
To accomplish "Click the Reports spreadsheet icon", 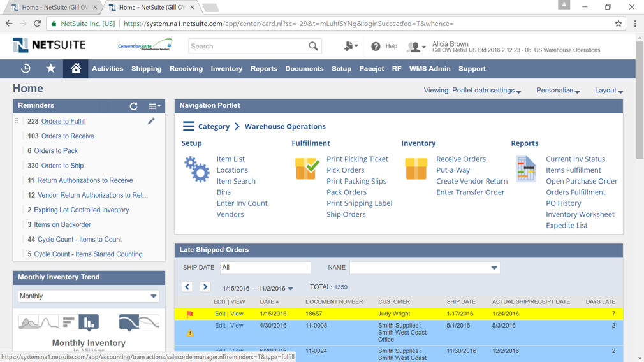I will tap(525, 169).
